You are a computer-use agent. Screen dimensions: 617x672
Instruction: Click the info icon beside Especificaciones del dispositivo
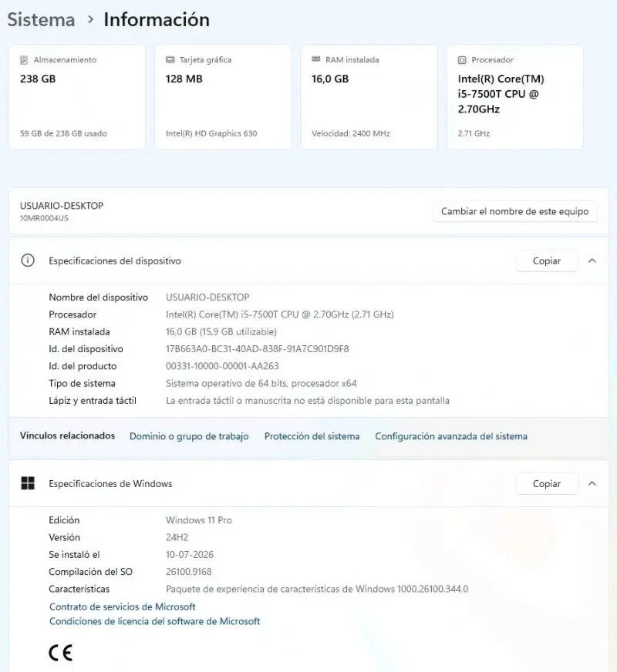click(x=28, y=260)
